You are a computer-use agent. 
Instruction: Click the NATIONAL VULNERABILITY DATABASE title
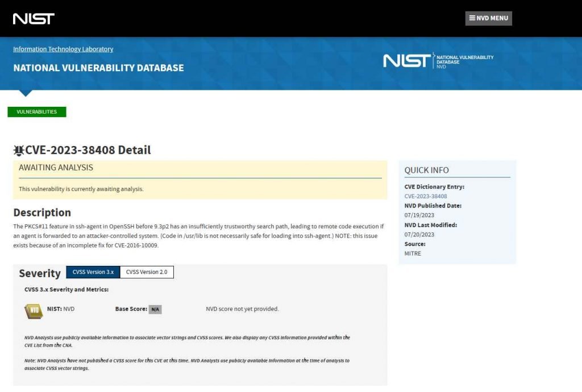[99, 68]
